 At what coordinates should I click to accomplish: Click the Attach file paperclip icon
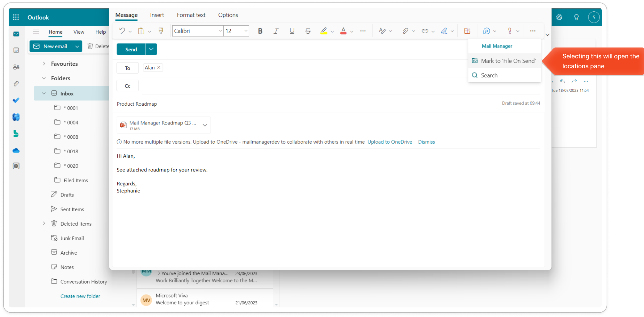[405, 31]
